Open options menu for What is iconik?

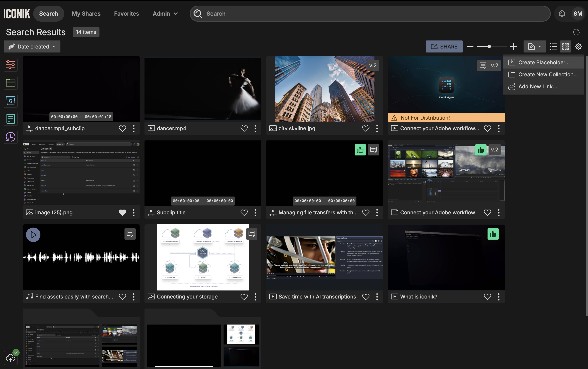click(499, 297)
